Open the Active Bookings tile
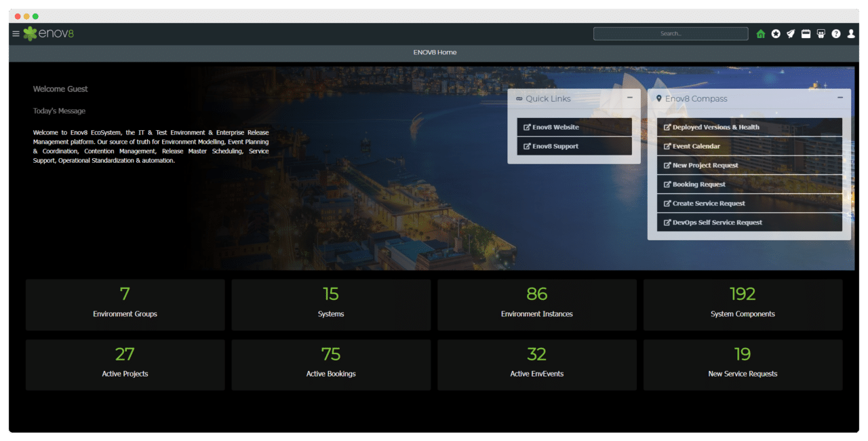Image resolution: width=868 pixels, height=441 pixels. click(x=331, y=364)
